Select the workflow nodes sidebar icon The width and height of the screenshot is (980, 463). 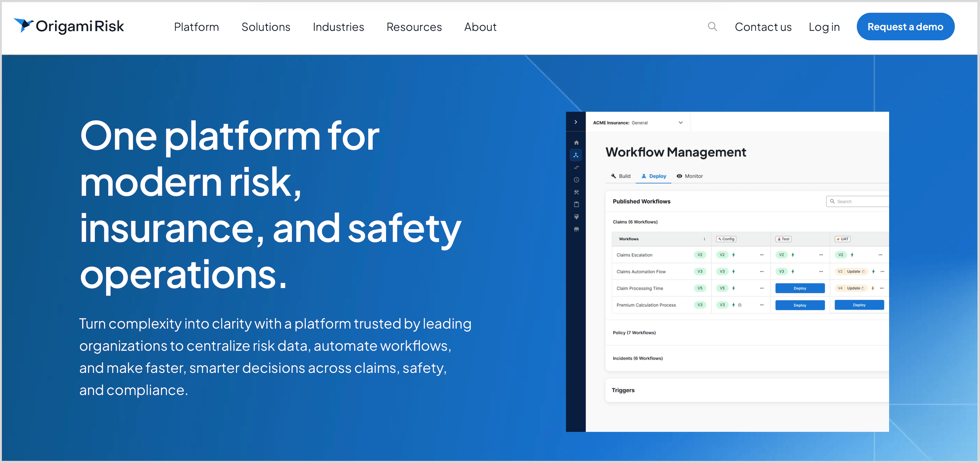[x=576, y=155]
